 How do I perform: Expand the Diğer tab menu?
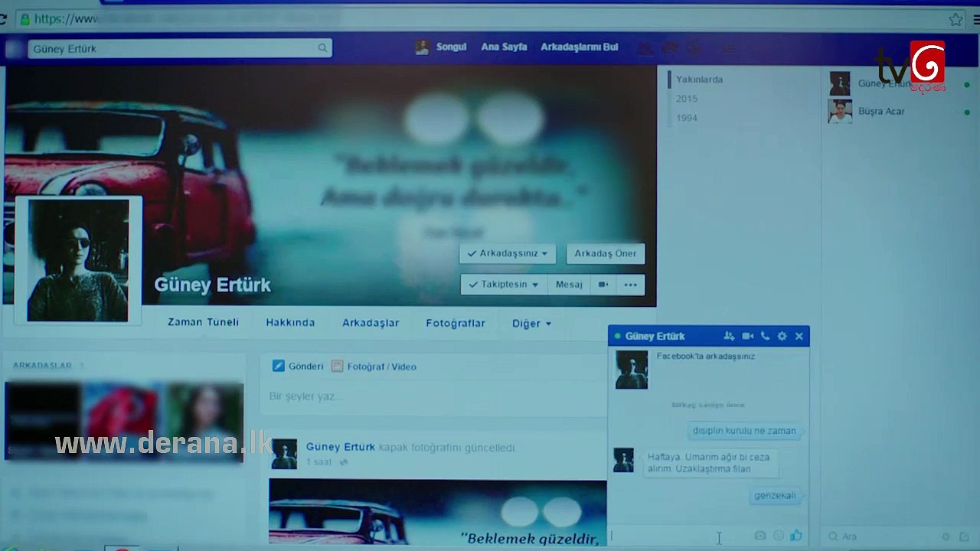(x=531, y=324)
